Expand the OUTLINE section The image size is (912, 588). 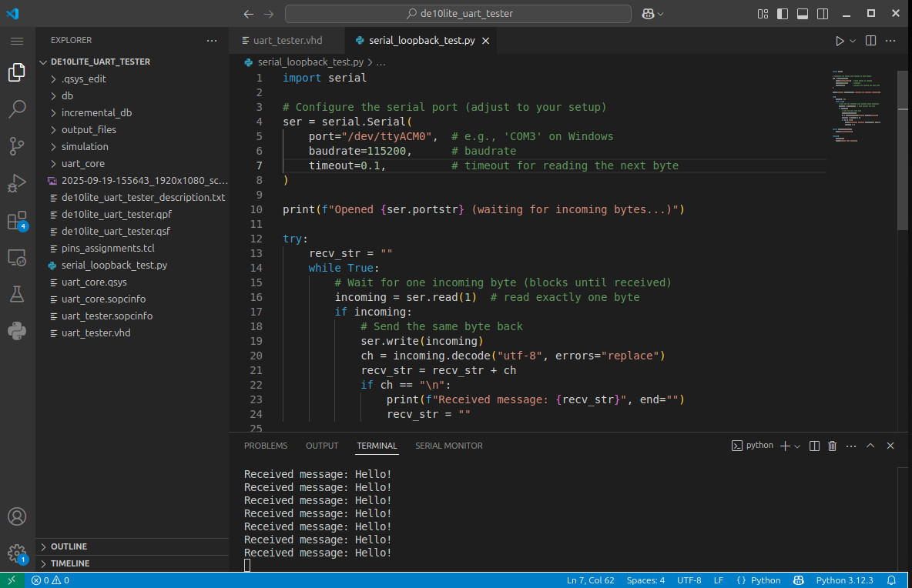[x=69, y=546]
